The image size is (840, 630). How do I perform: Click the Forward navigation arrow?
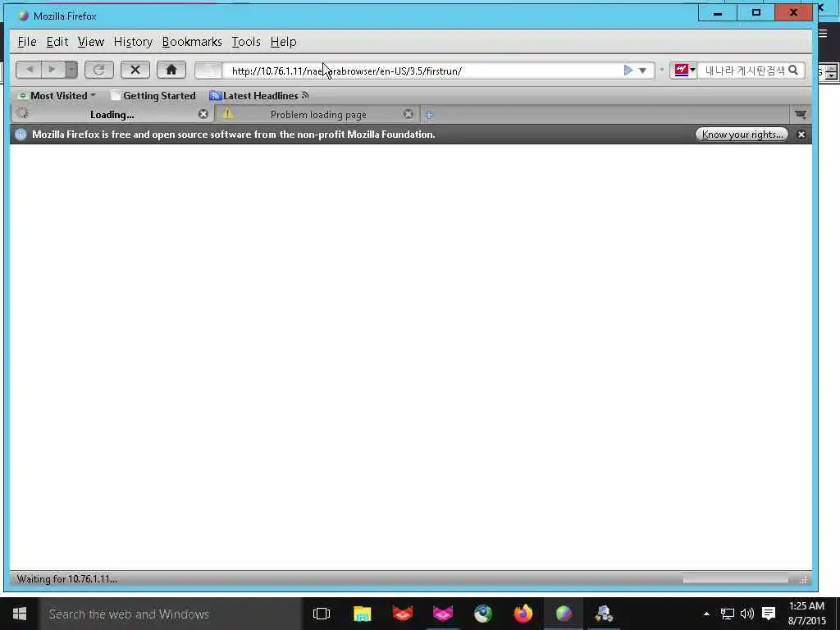pyautogui.click(x=52, y=70)
